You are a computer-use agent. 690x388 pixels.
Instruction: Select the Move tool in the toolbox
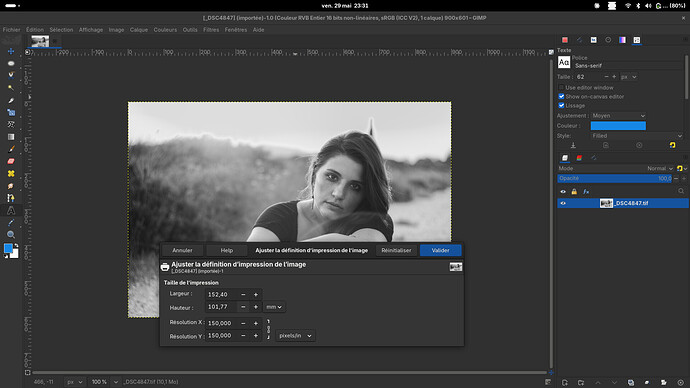coord(11,51)
